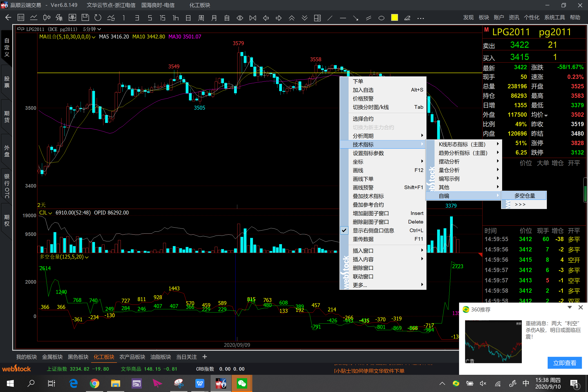
Task: Click the left arrow scroll chart icon
Action: pos(266,18)
